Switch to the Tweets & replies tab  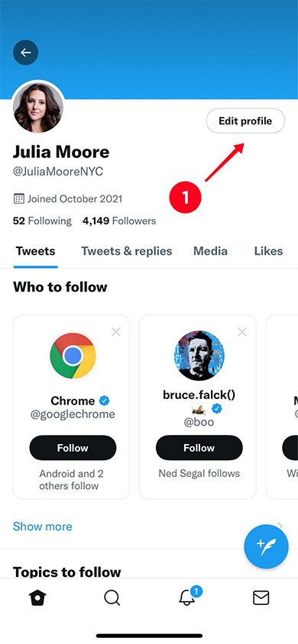coord(127,251)
